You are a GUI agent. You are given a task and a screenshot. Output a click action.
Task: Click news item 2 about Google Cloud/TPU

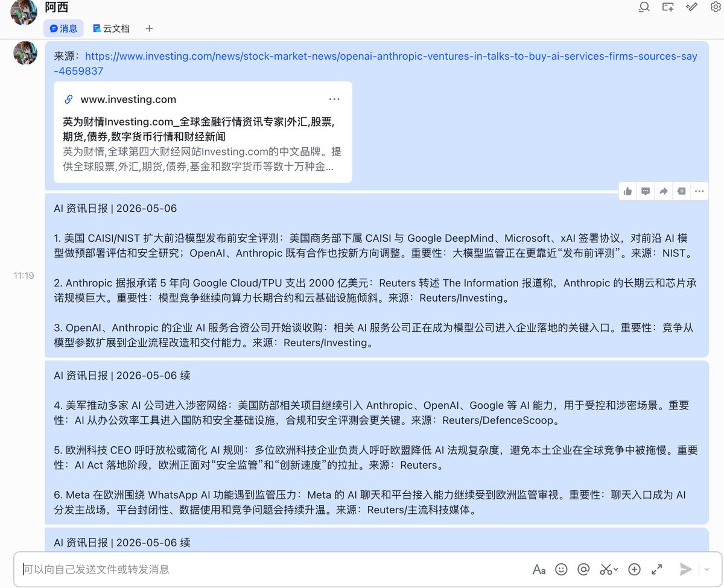(375, 290)
